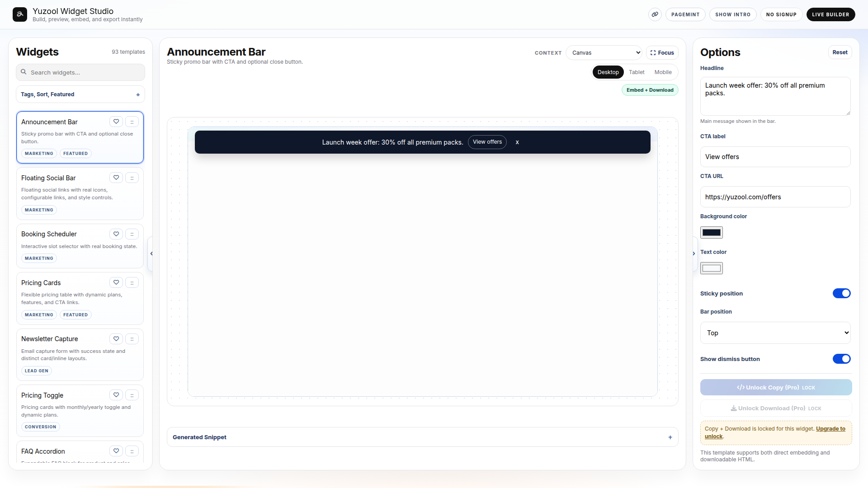Viewport: 868px width, 488px height.
Task: Click drag handle on Newsletter Capture card
Action: (x=132, y=339)
